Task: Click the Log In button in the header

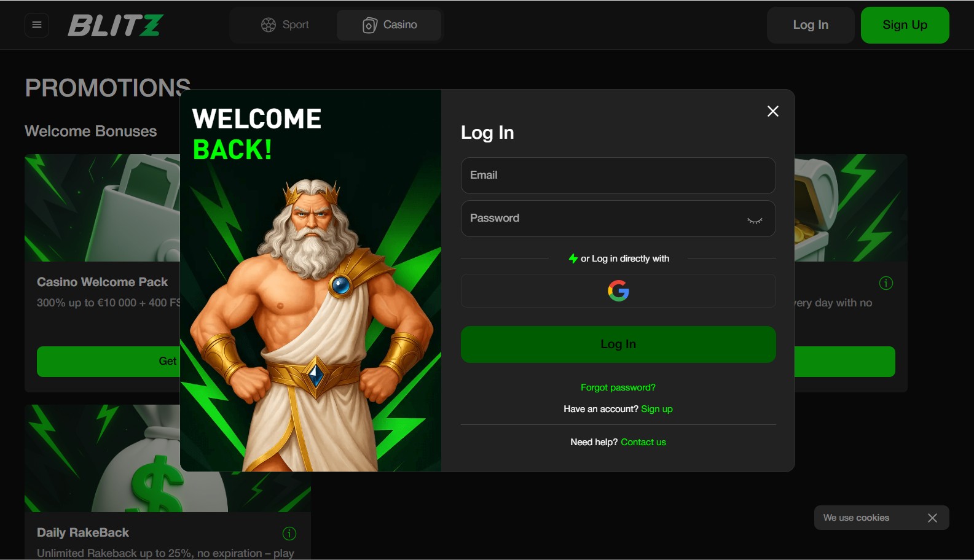Action: (811, 25)
